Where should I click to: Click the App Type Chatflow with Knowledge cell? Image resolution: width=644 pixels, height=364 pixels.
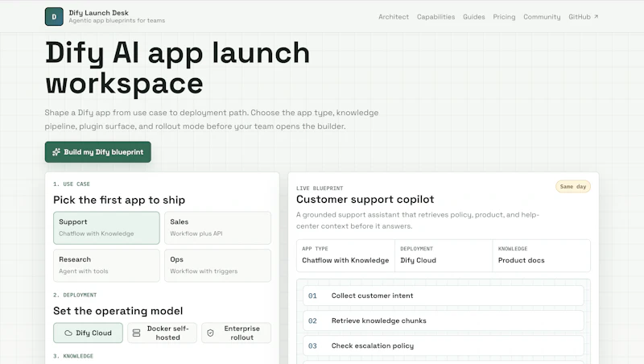point(345,255)
